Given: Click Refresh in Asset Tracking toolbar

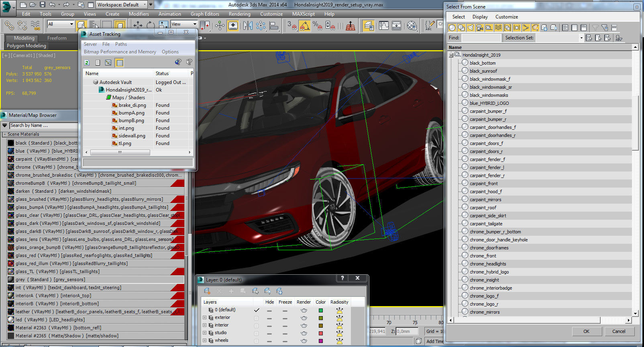Looking at the screenshot, I should click(87, 63).
